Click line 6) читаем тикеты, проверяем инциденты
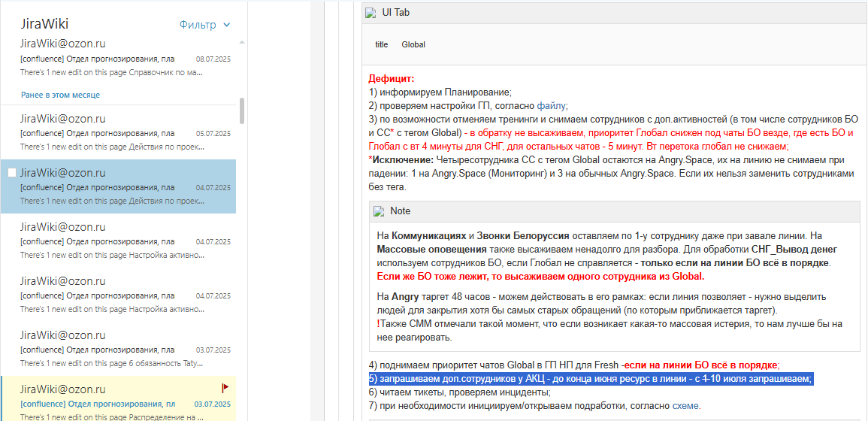 (459, 392)
